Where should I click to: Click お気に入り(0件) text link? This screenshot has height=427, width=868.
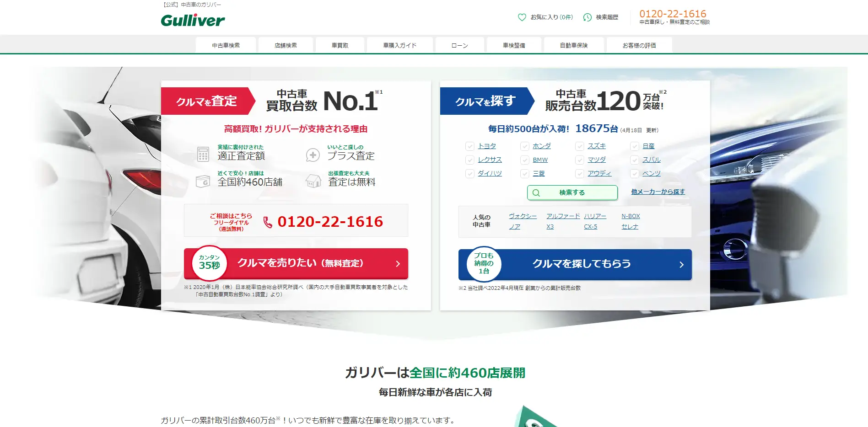click(x=551, y=17)
